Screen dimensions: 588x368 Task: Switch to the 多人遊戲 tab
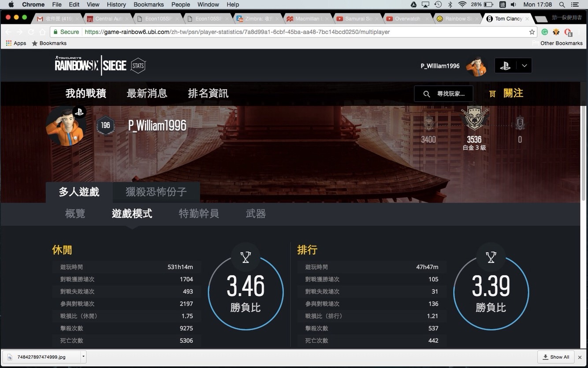(x=79, y=192)
